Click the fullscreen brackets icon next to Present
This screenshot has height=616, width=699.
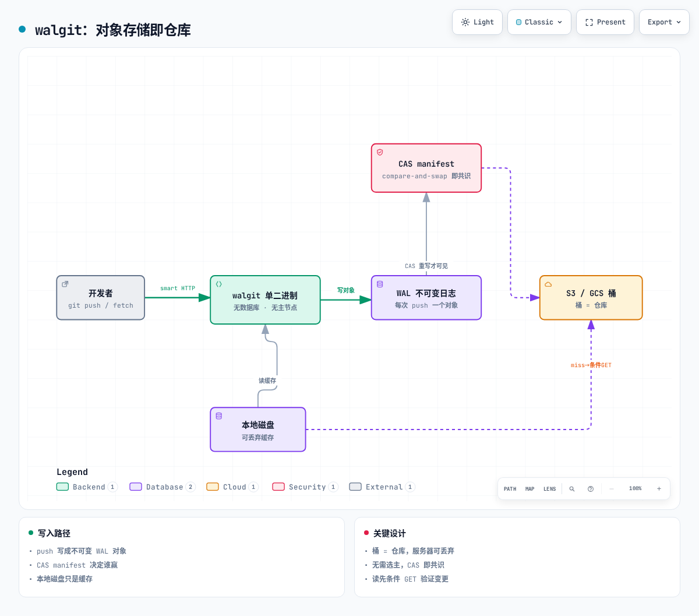pyautogui.click(x=589, y=22)
